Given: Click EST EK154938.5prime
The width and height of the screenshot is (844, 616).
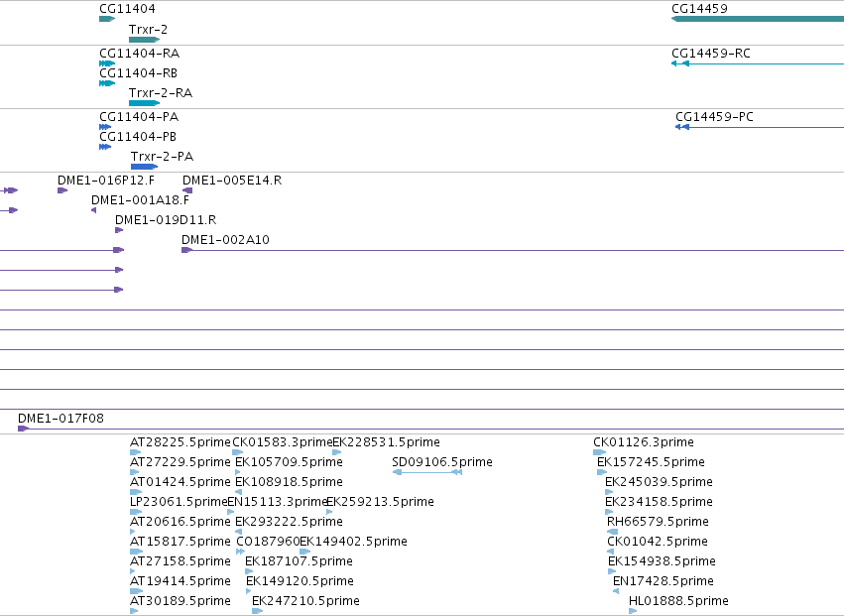Looking at the screenshot, I should [662, 562].
